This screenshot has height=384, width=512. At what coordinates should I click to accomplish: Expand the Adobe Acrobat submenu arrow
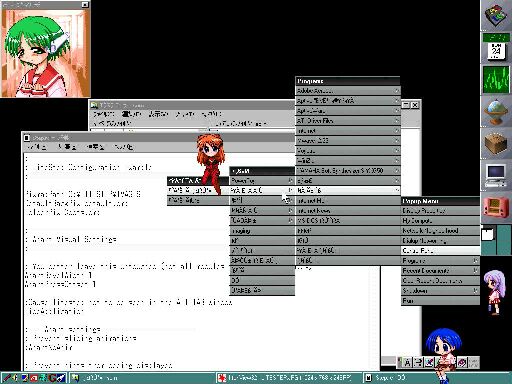397,90
